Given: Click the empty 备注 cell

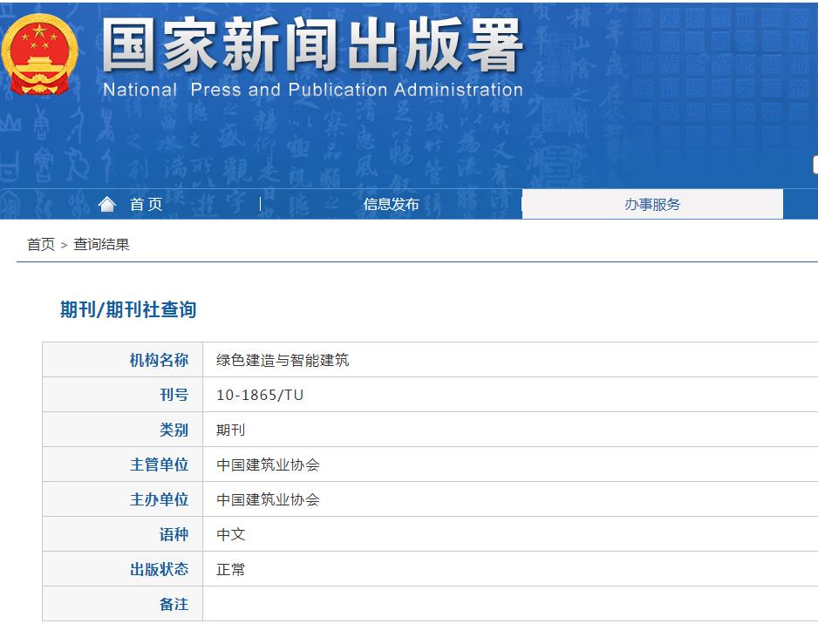Looking at the screenshot, I should coord(436,604).
